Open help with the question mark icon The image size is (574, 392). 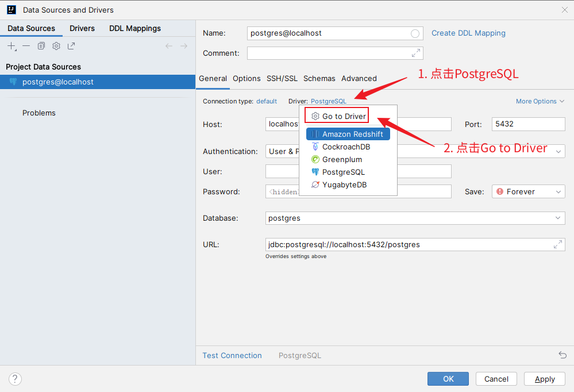[16, 379]
